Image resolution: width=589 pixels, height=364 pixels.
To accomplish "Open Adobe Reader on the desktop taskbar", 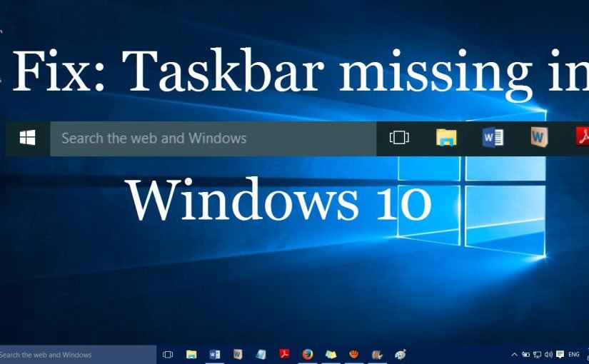I will (x=284, y=354).
